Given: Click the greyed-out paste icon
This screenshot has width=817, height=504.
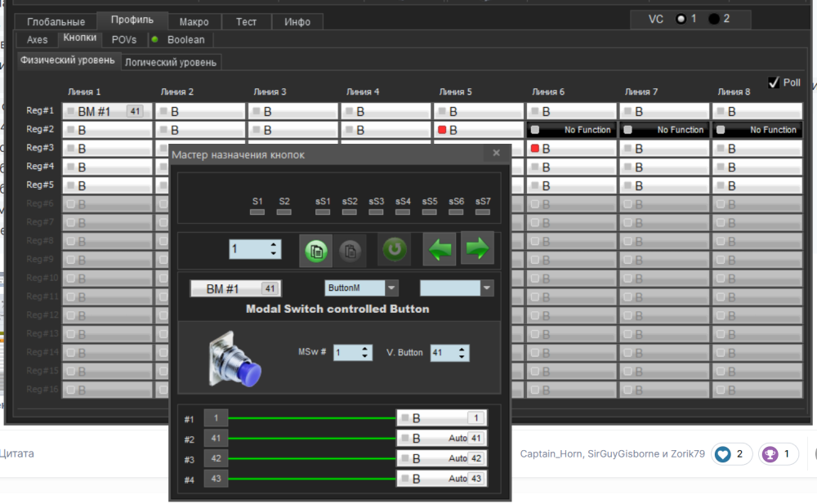Looking at the screenshot, I should point(351,251).
